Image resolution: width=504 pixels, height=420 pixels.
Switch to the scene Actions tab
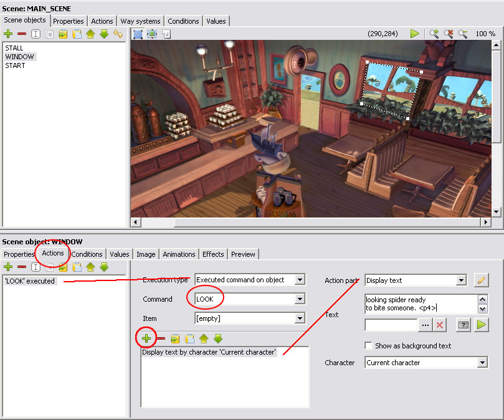pos(102,21)
